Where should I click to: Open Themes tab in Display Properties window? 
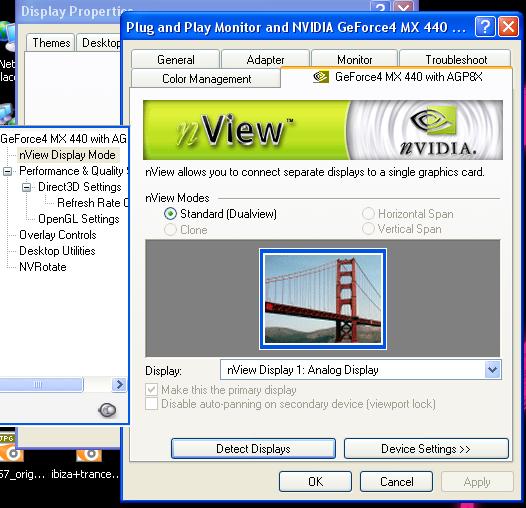click(51, 43)
